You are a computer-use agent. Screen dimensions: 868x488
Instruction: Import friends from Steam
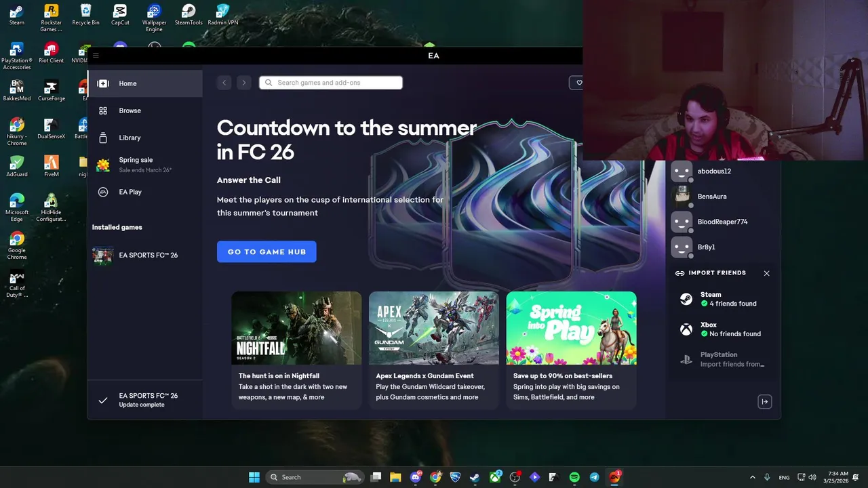point(723,299)
